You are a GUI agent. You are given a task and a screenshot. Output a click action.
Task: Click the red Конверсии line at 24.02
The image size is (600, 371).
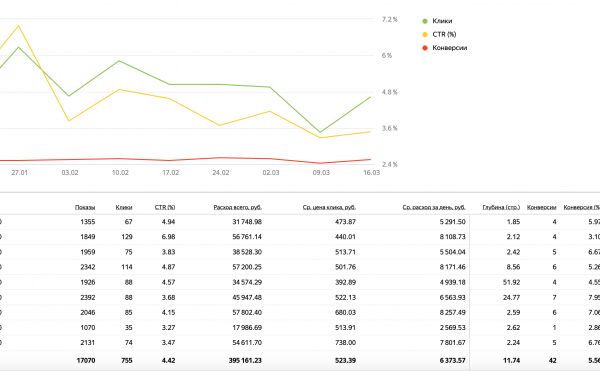(x=221, y=158)
